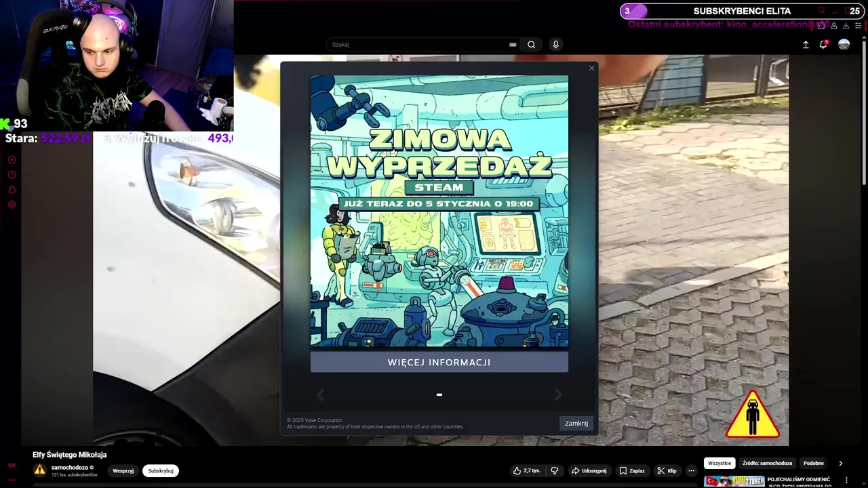Go to previous slide arrow in Steam popup

(x=321, y=394)
